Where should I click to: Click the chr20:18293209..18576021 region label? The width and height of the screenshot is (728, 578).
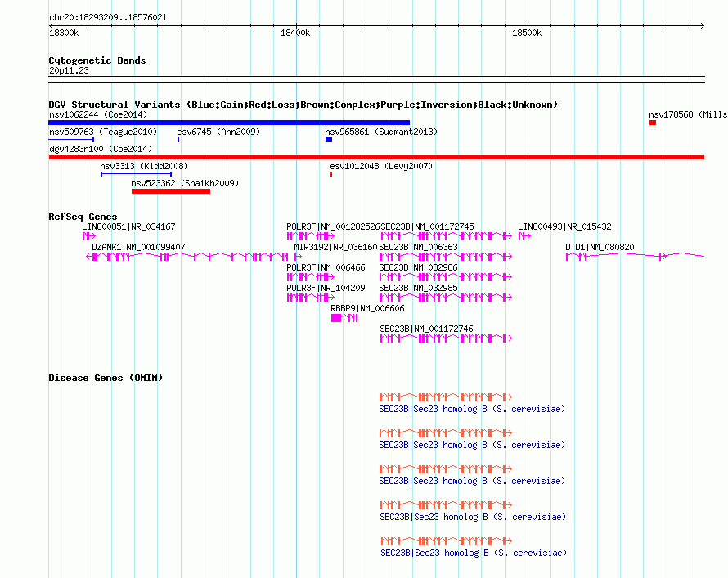[x=108, y=17]
